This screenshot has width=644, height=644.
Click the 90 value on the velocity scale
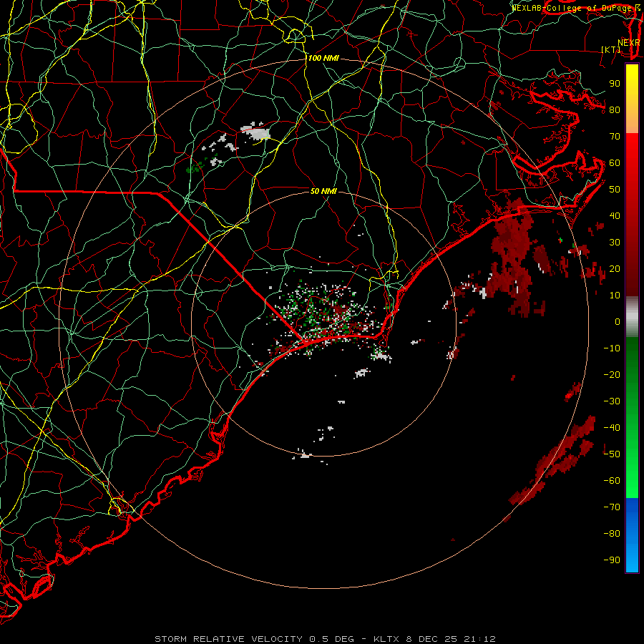point(615,84)
